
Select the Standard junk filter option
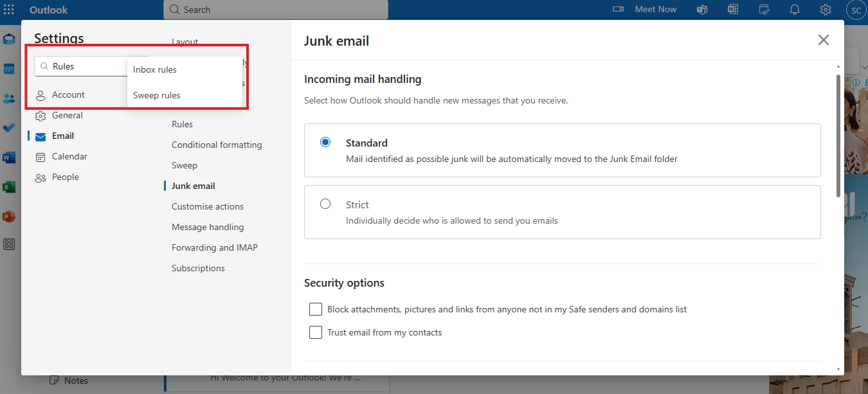[x=325, y=142]
